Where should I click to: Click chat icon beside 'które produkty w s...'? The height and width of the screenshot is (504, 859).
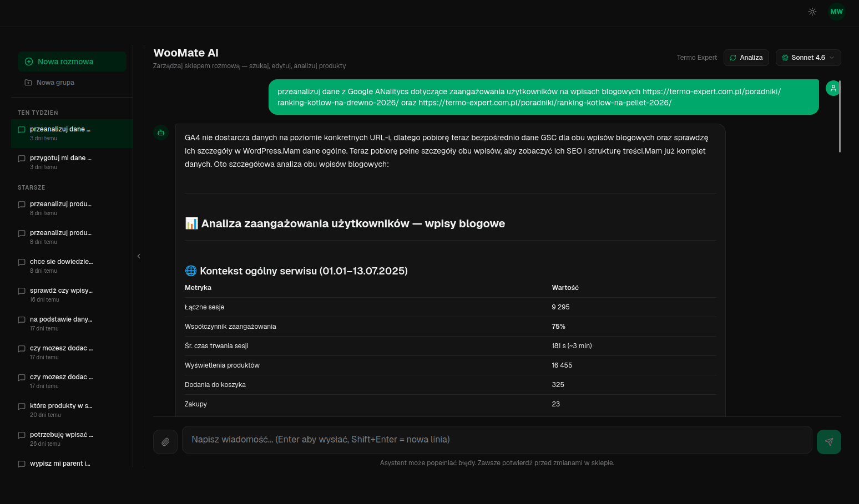point(22,406)
